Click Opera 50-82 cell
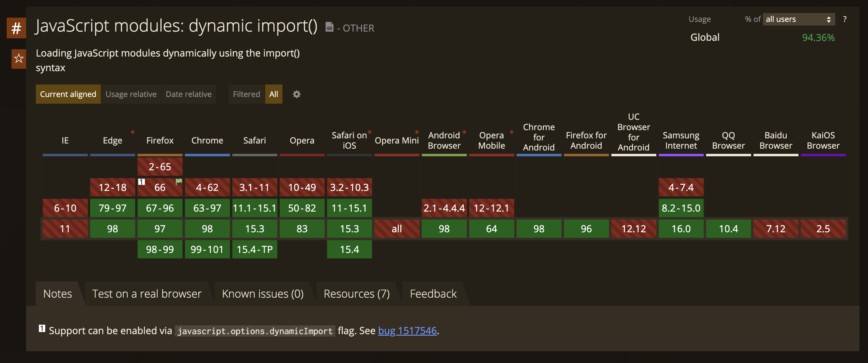 [x=302, y=208]
